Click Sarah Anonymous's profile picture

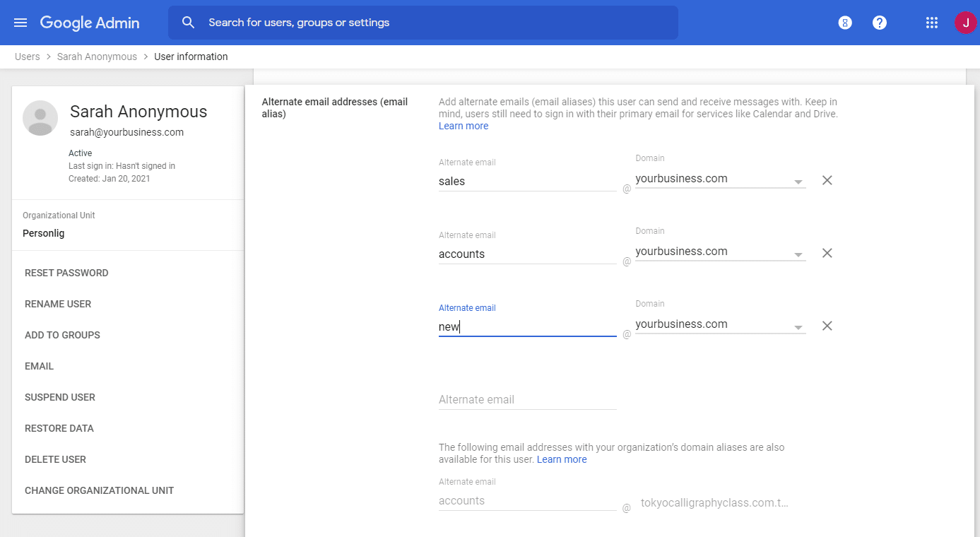pyautogui.click(x=40, y=118)
